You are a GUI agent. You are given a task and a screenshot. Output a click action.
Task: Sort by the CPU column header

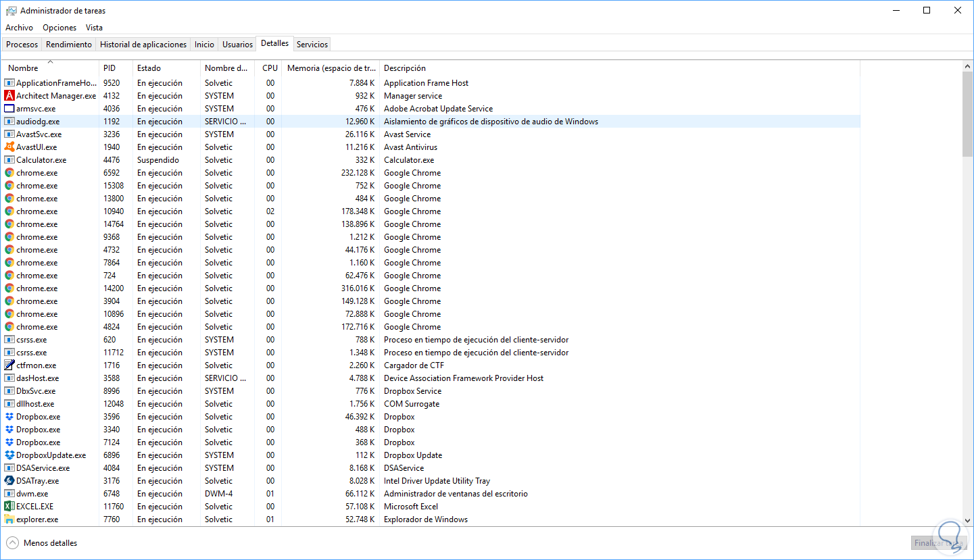click(x=268, y=68)
